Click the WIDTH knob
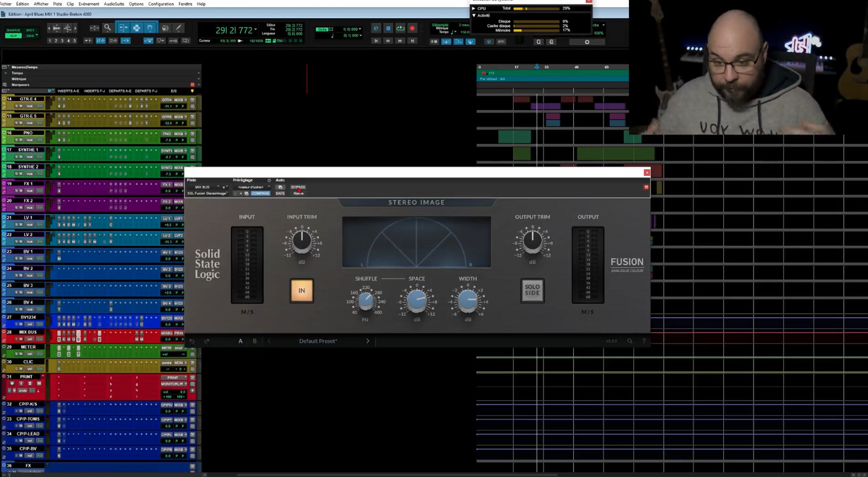This screenshot has height=477, width=868. pos(467,301)
